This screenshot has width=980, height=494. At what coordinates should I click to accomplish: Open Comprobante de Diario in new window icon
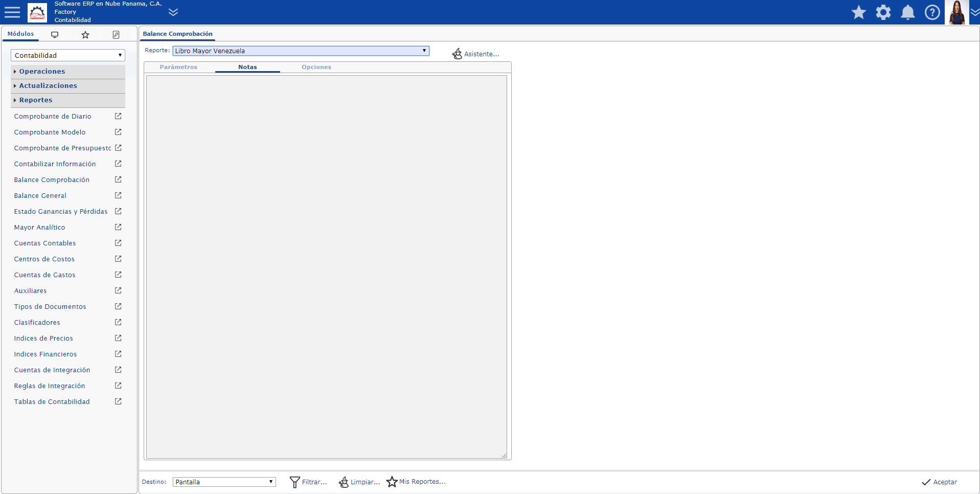(x=118, y=116)
